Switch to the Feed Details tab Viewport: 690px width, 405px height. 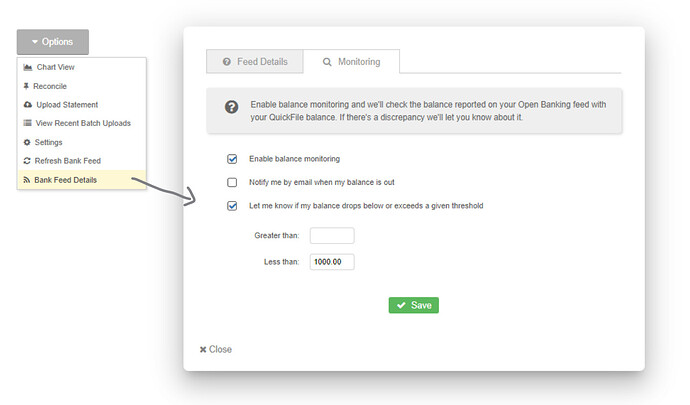coord(255,62)
